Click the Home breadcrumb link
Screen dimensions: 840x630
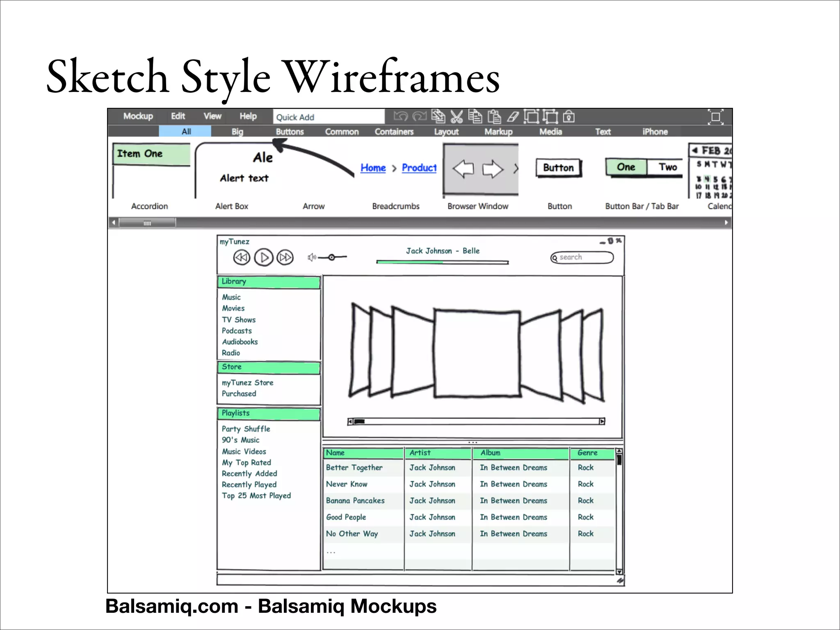(373, 168)
